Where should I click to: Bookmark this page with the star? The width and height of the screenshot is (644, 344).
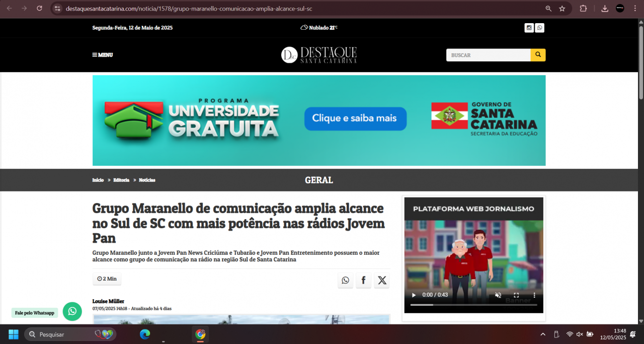pyautogui.click(x=562, y=9)
